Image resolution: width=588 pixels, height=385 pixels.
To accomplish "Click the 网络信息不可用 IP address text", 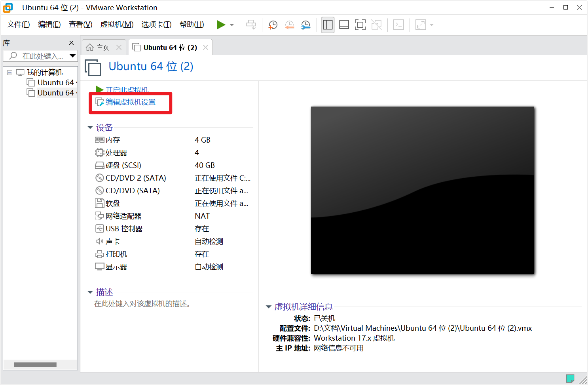I will pos(339,348).
